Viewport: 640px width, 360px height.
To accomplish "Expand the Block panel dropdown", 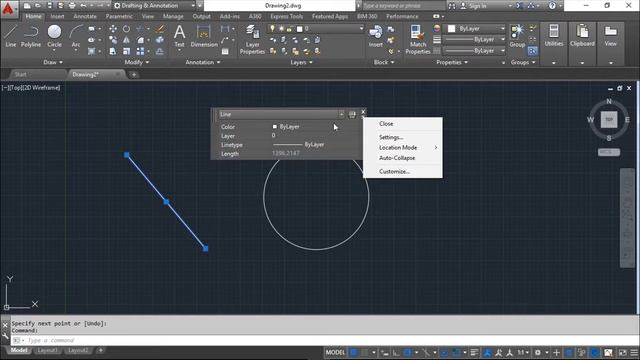I will pos(384,62).
